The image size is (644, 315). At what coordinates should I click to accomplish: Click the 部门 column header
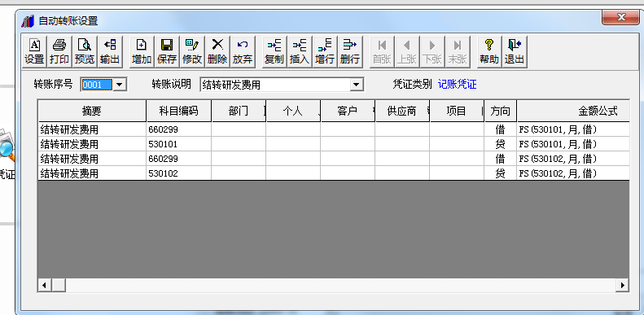click(x=239, y=111)
